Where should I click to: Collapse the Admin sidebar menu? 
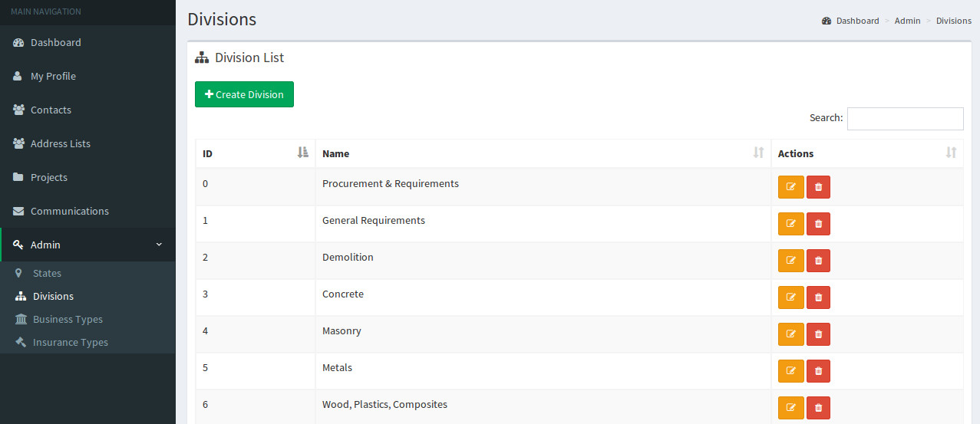pyautogui.click(x=87, y=245)
